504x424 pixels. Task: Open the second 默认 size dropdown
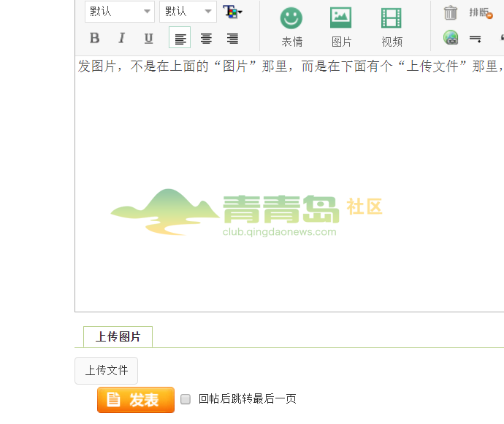click(188, 12)
